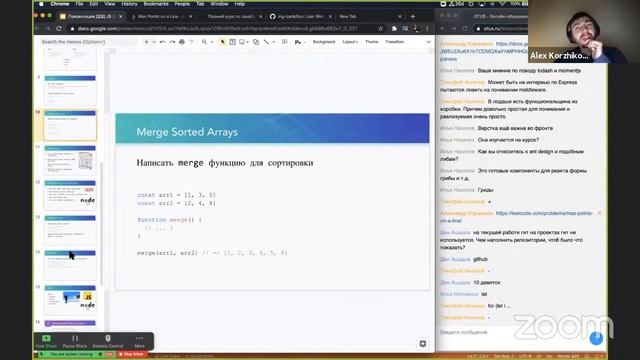Open the Layout dropdown

tap(350, 42)
